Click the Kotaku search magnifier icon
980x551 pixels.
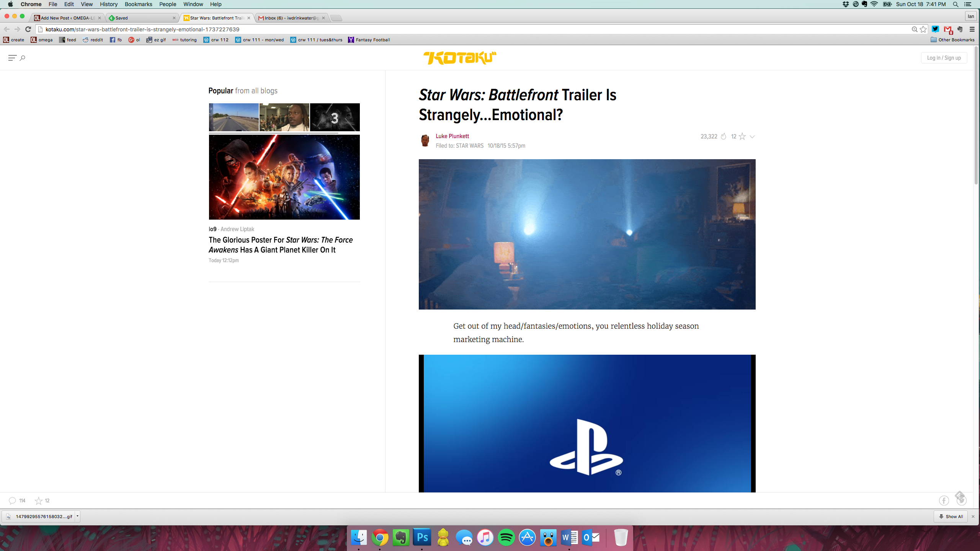pos(23,58)
